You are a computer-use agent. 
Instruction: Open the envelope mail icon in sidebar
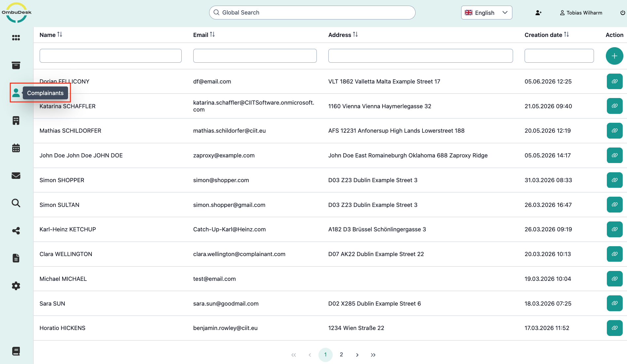pyautogui.click(x=16, y=176)
